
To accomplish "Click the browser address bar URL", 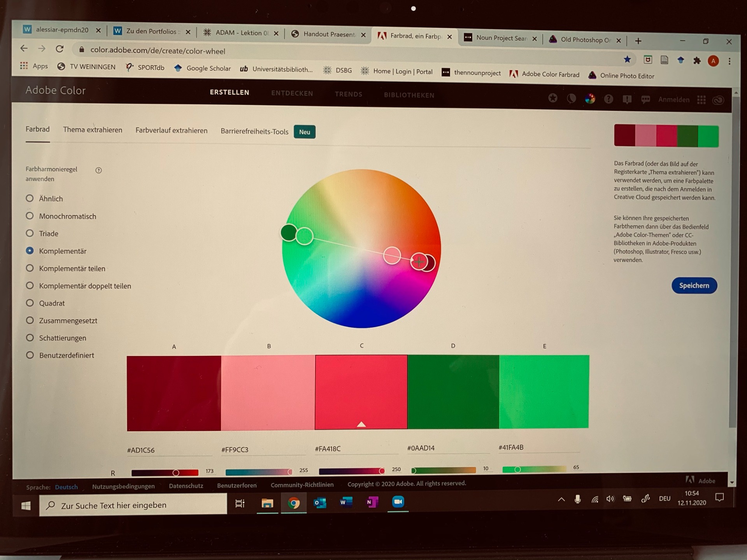I will pos(158,51).
